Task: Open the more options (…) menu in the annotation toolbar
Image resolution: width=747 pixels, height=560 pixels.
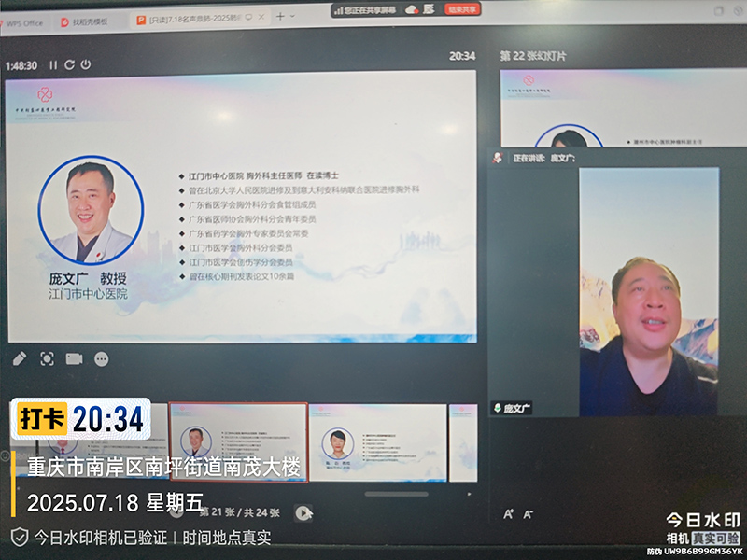Action: 101,358
